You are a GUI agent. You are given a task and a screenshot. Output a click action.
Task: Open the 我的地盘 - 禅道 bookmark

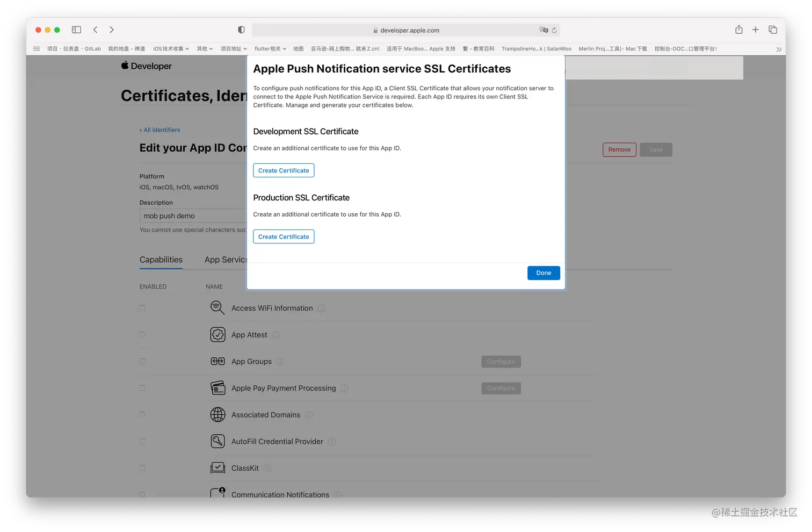[x=126, y=49]
